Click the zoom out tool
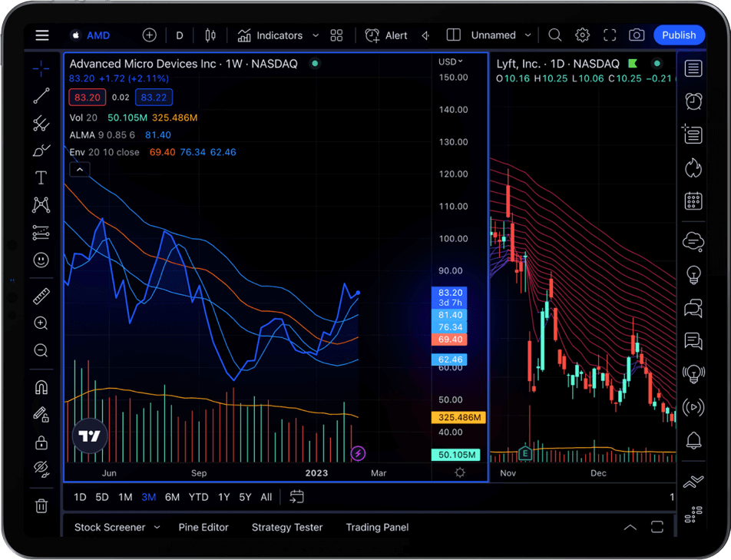 (41, 350)
